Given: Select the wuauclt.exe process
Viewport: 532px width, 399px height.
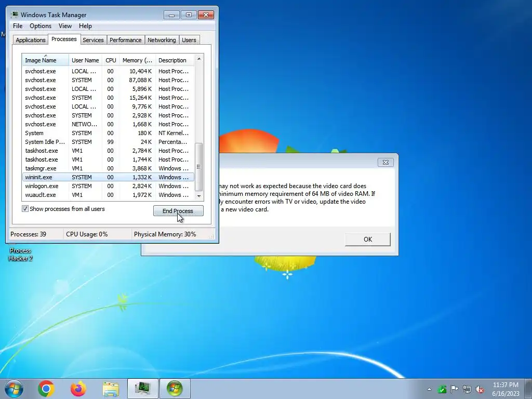Looking at the screenshot, I should [x=108, y=195].
